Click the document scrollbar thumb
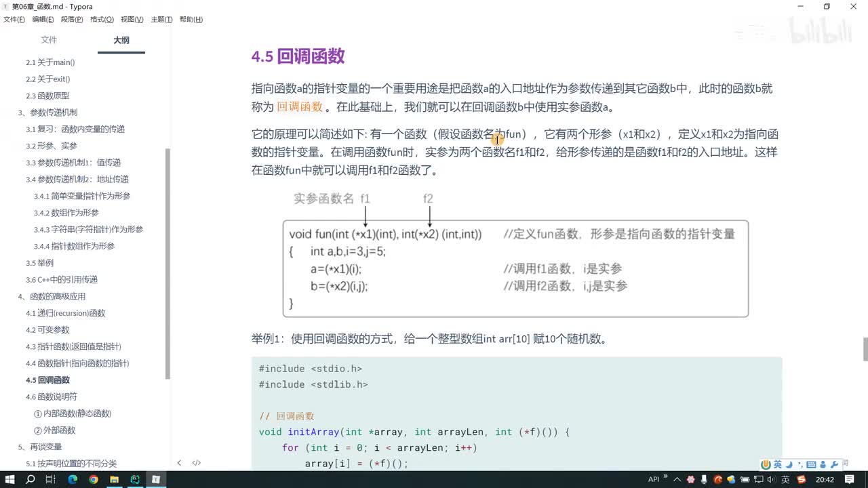The height and width of the screenshot is (488, 868). click(865, 349)
